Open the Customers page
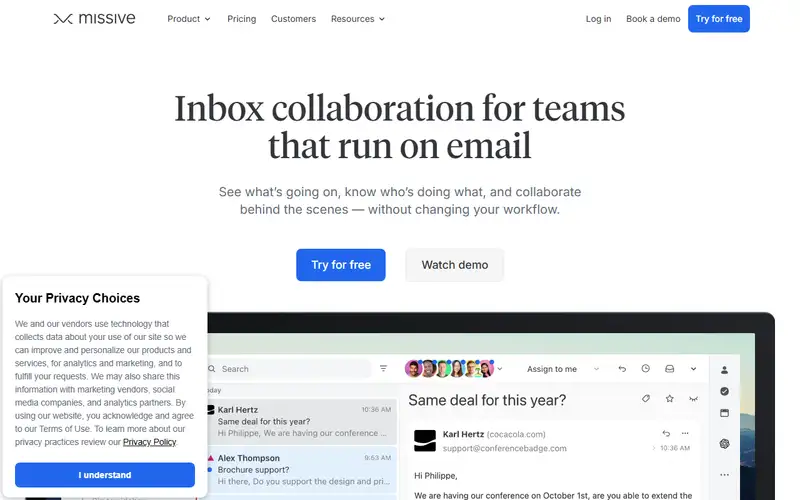Screen dimensions: 800x500 pos(293,19)
